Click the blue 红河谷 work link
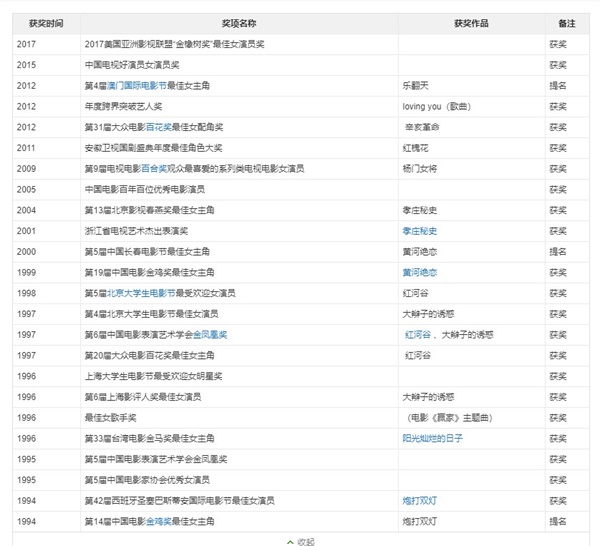The image size is (600, 546). tap(417, 334)
